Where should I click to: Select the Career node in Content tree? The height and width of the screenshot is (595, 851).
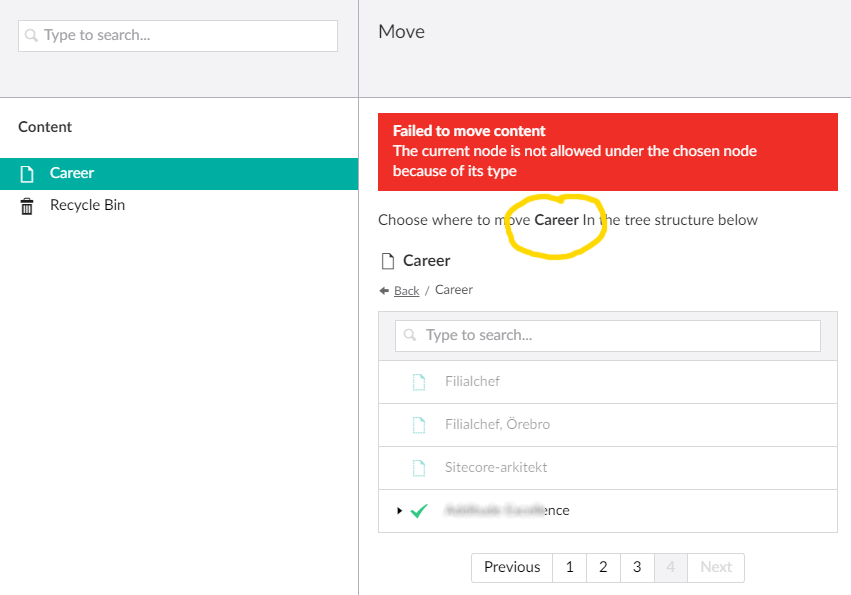(72, 174)
